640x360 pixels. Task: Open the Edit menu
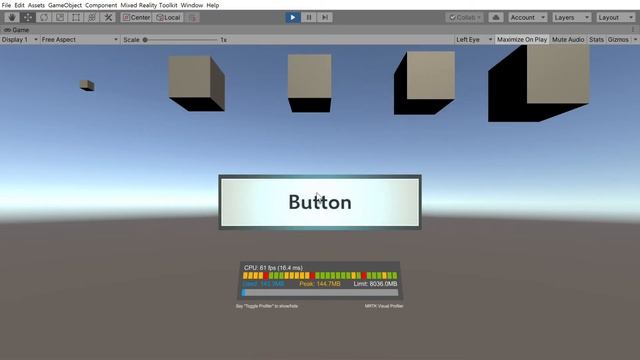19,5
